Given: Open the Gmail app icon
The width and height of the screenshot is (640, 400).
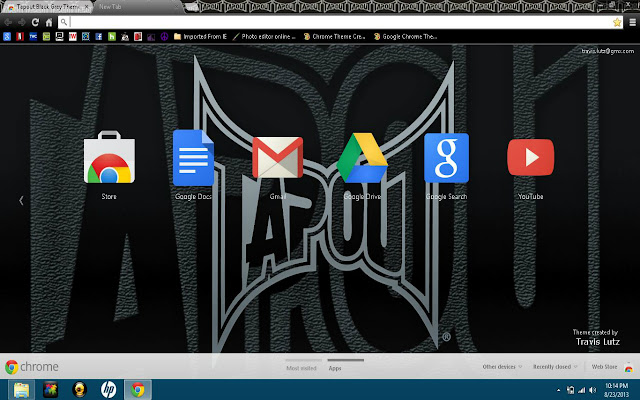Looking at the screenshot, I should click(x=278, y=158).
